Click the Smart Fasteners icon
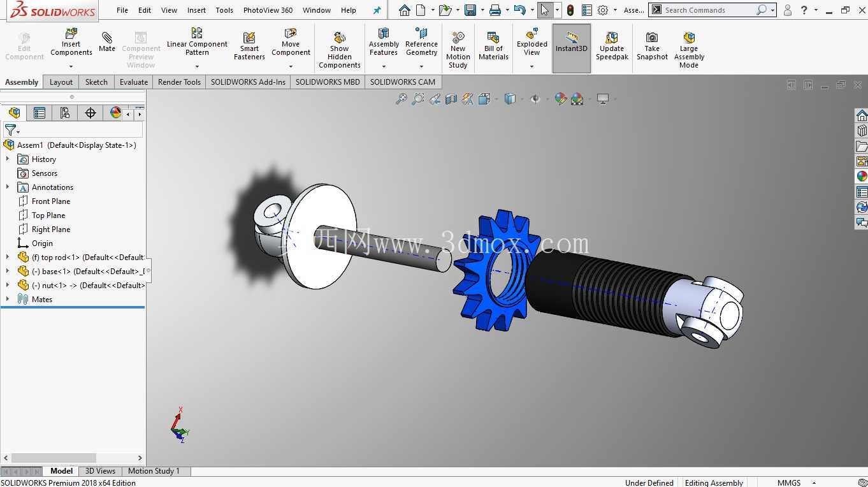The width and height of the screenshot is (868, 487). click(249, 46)
